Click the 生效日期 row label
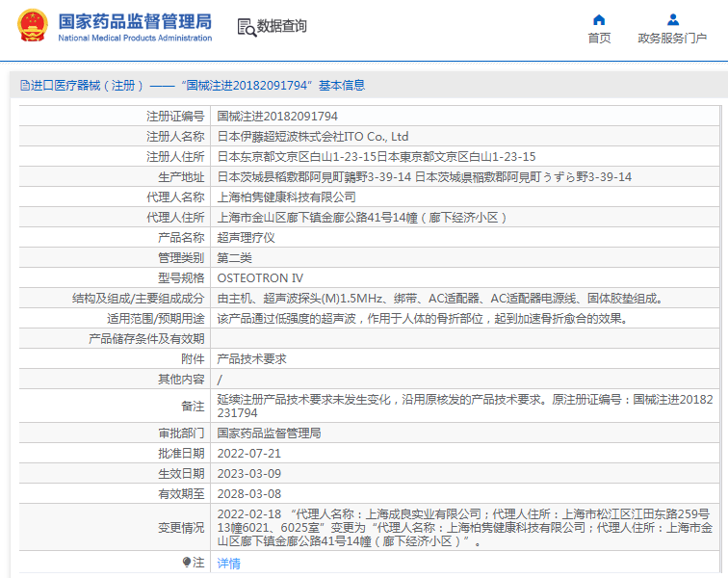 click(181, 473)
